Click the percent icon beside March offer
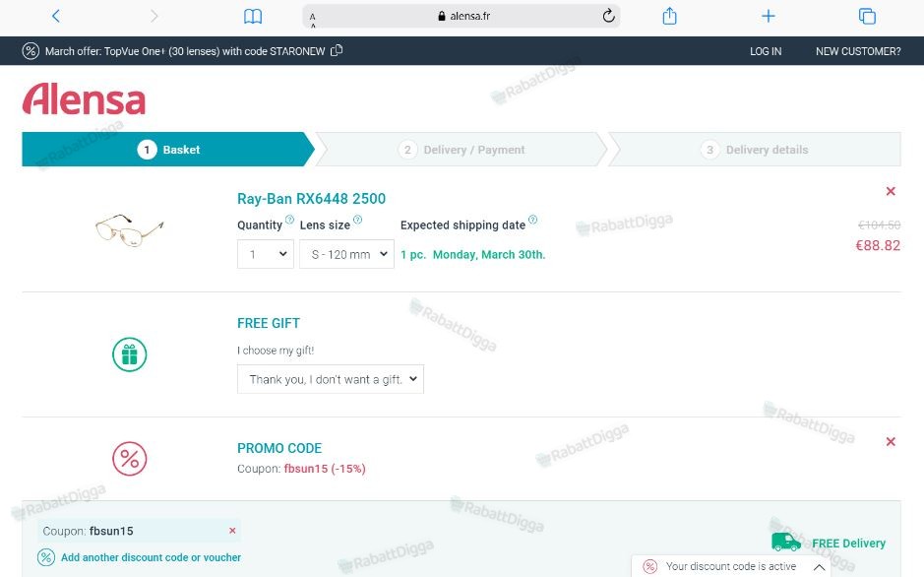Screen dimensions: 924x577 click(31, 50)
